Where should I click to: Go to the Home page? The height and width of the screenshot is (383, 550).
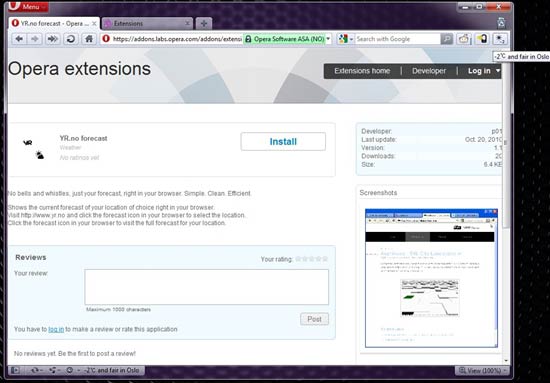[89, 39]
